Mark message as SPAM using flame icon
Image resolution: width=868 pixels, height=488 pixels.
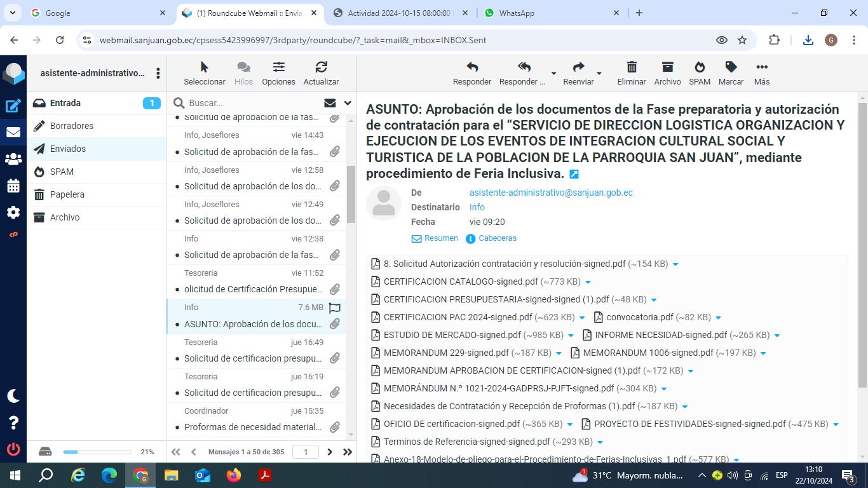[699, 67]
